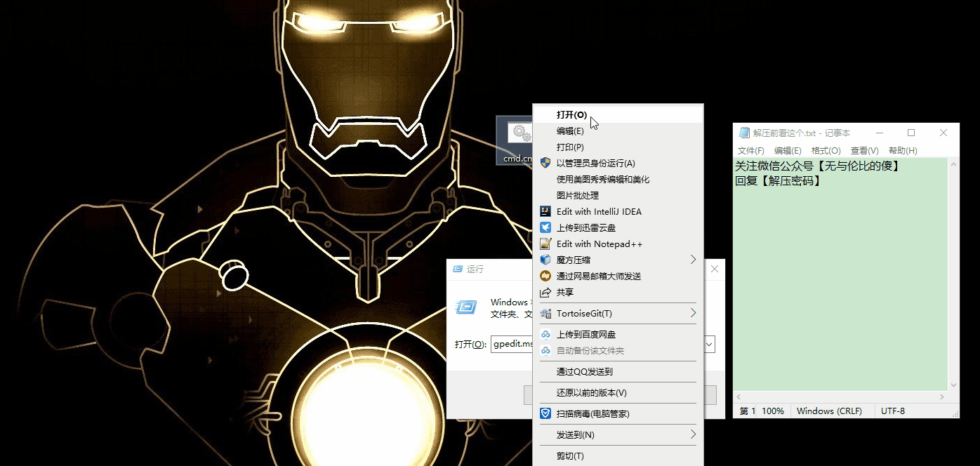
Task: Open Notepad 文件(F) menu
Action: [x=750, y=151]
